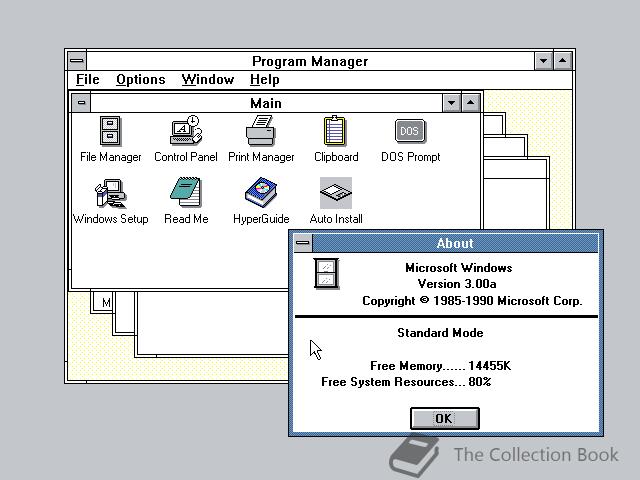640x480 pixels.
Task: Open the Window menu
Action: click(x=208, y=80)
